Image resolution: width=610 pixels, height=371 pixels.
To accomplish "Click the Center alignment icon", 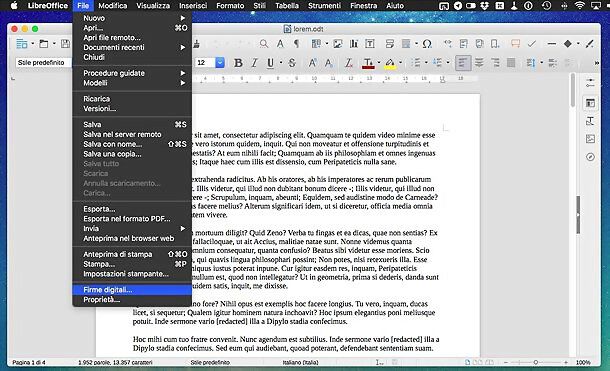I will pos(479,63).
